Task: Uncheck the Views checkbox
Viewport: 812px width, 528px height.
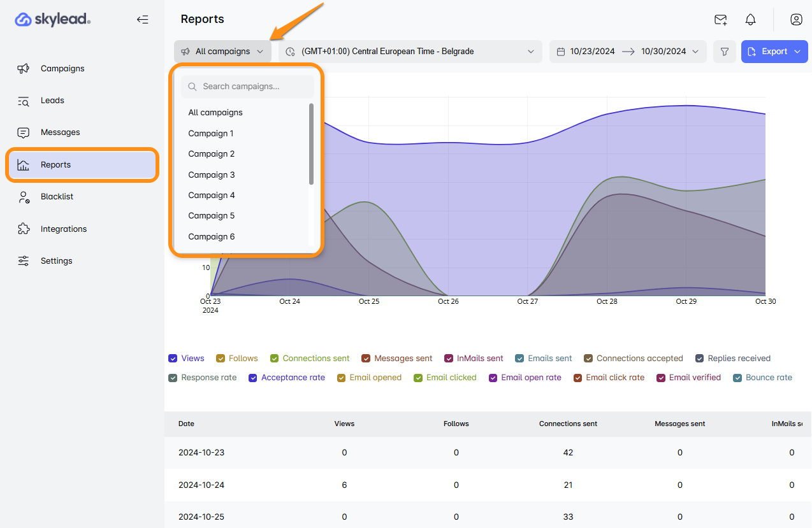Action: coord(173,359)
